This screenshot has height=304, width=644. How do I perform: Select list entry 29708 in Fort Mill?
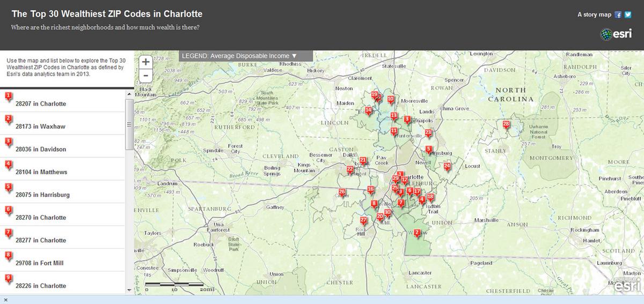63,260
